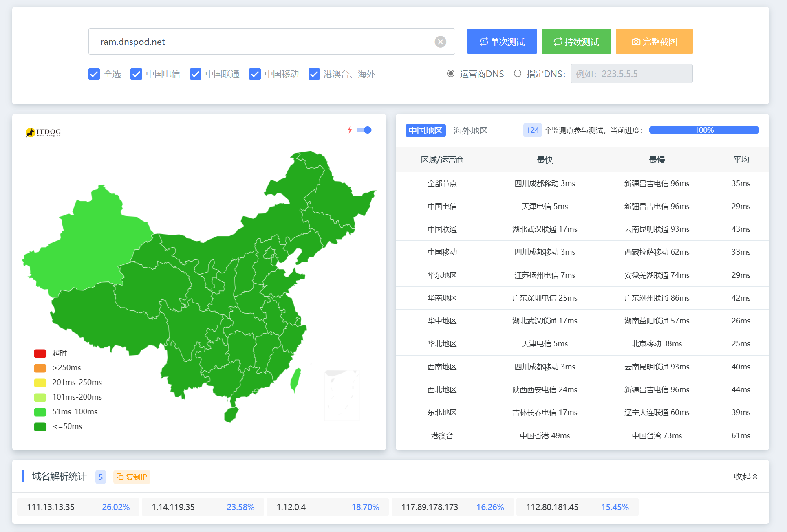Screen dimensions: 787x532
Task: Click IP address 111.13.13.35
Action: [x=51, y=507]
